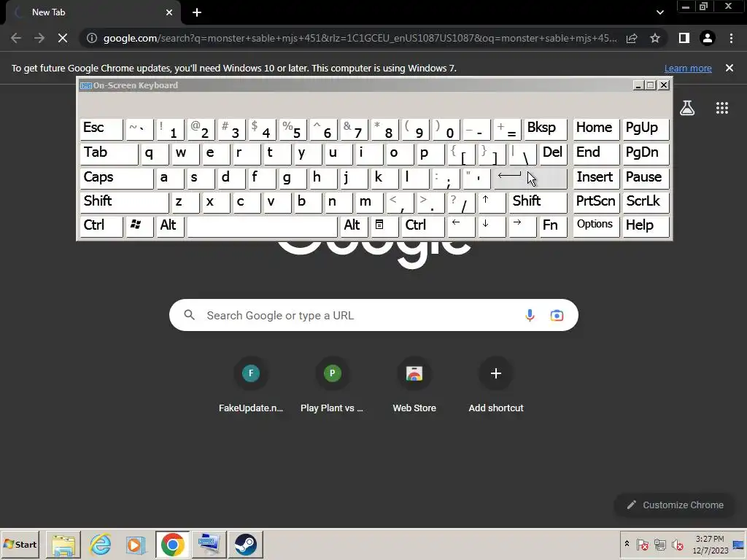
Task: Open Chrome Labs flask icon
Action: coord(687,108)
